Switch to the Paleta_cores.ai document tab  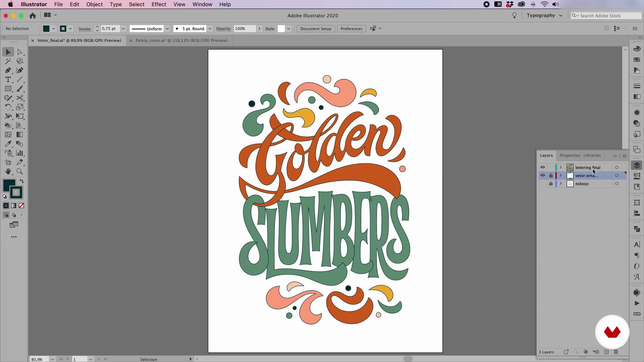181,41
